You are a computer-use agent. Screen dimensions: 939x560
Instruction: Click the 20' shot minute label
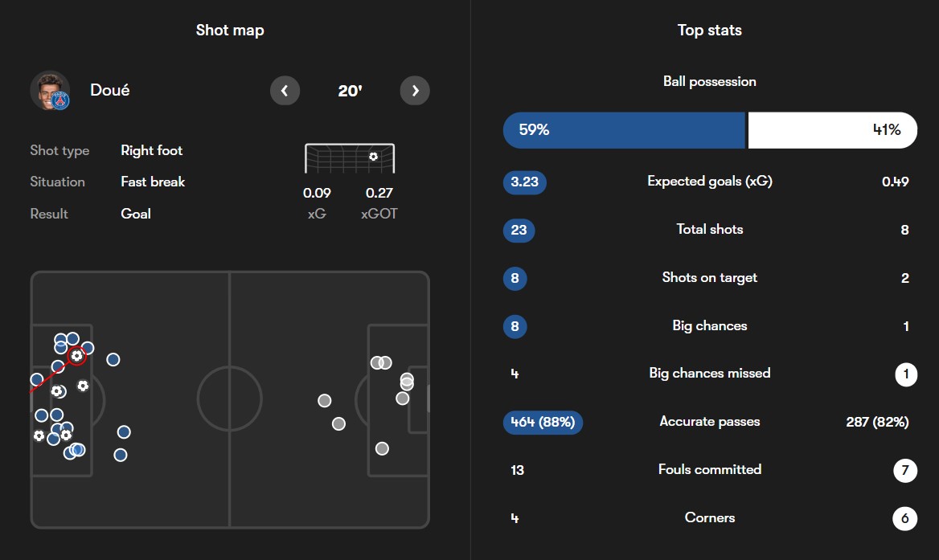(350, 91)
